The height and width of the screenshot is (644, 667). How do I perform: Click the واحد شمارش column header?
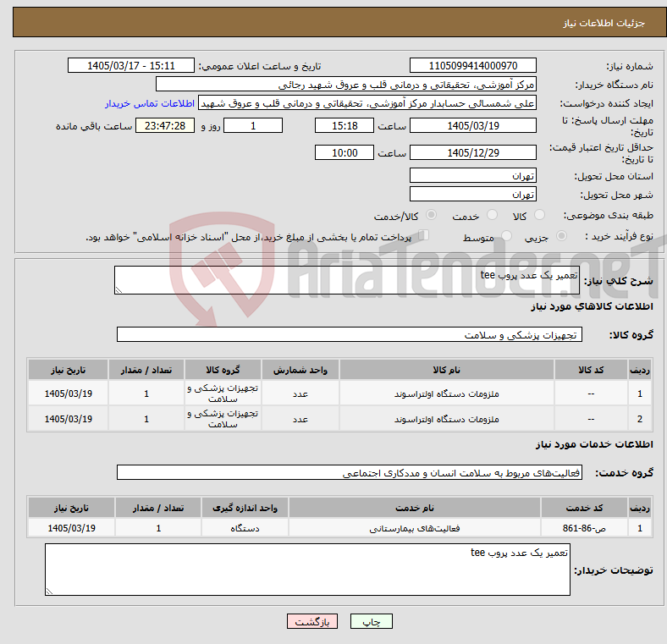[x=300, y=370]
